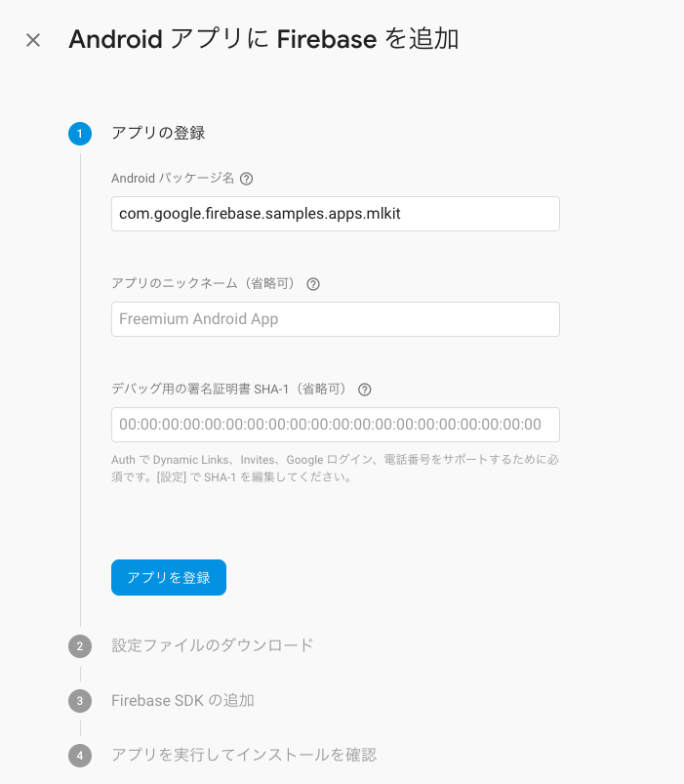Image resolution: width=684 pixels, height=784 pixels.
Task: Show help for デバッグ用の署名証明書 SHA-1
Action: coord(365,389)
